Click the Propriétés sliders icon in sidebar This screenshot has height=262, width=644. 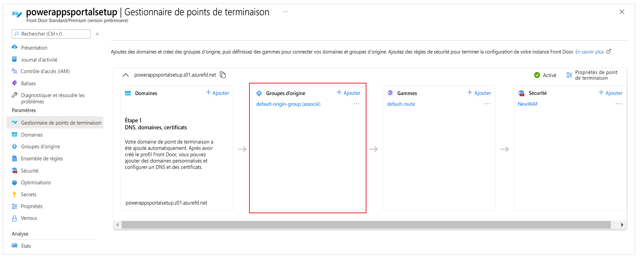coord(14,206)
